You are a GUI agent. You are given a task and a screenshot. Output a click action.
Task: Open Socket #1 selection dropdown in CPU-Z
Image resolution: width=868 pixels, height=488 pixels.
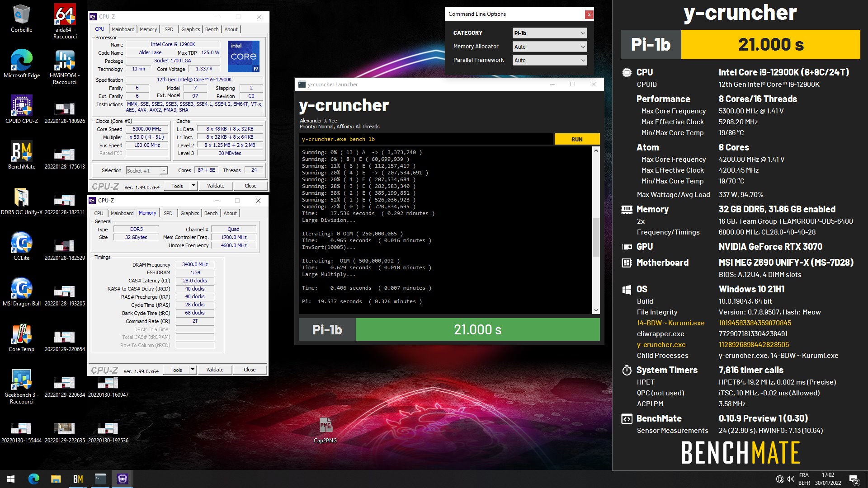point(147,170)
